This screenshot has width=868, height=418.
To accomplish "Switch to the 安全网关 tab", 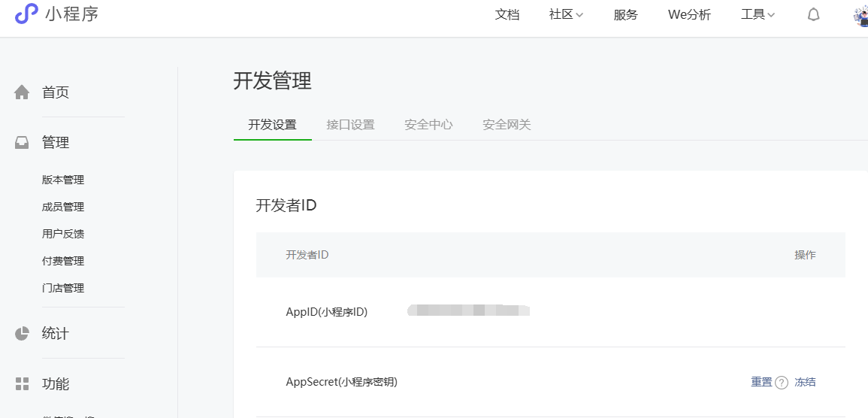I will click(507, 125).
